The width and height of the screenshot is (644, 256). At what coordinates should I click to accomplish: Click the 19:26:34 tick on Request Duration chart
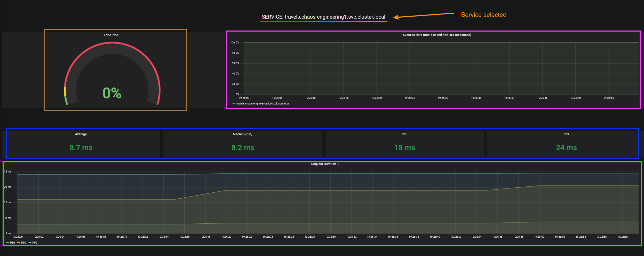pos(372,237)
